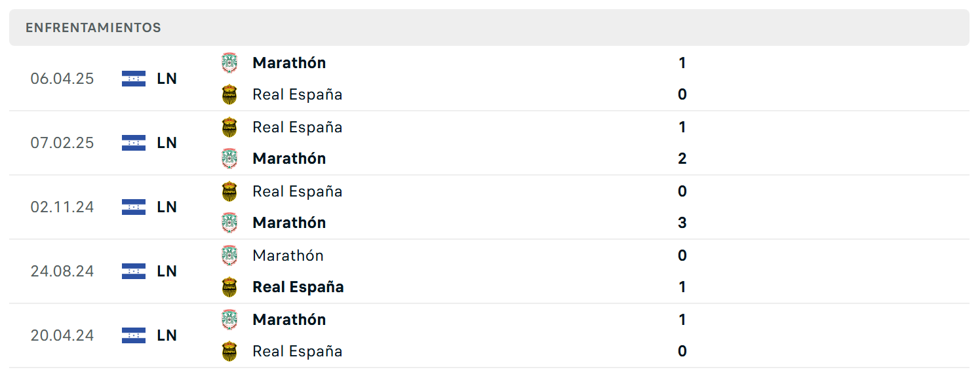The image size is (980, 378).
Task: Open Real España link in 24.08.24 match
Action: point(298,287)
